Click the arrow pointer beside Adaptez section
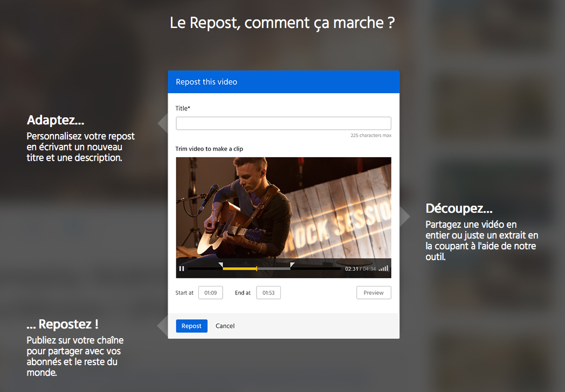The height and width of the screenshot is (392, 565). pos(163,123)
